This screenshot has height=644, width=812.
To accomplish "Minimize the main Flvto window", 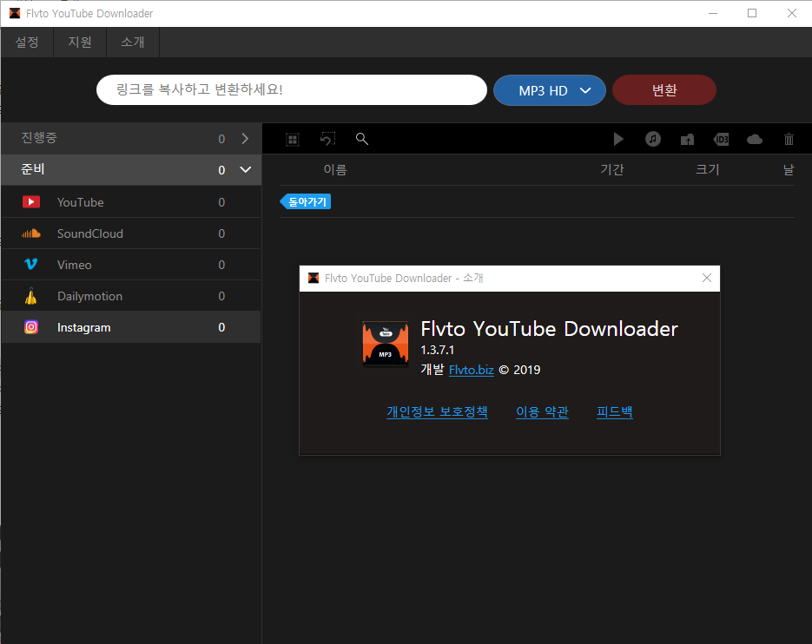I will [x=713, y=14].
